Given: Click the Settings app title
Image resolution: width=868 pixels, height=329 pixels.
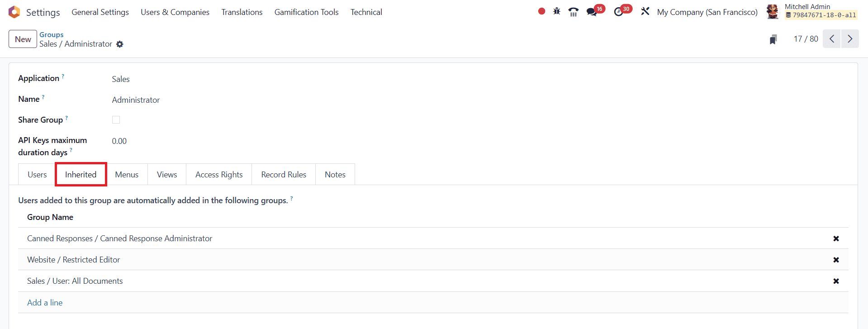Looking at the screenshot, I should 43,13.
